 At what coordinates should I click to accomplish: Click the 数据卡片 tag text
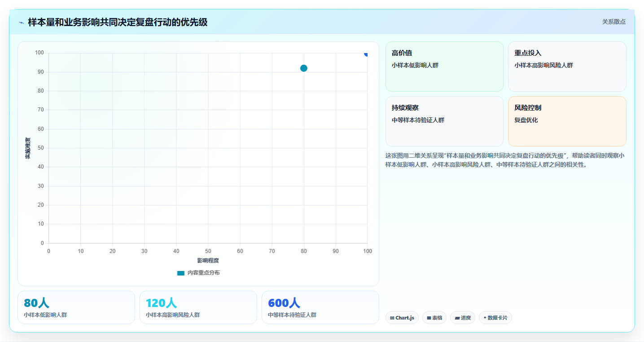click(498, 318)
